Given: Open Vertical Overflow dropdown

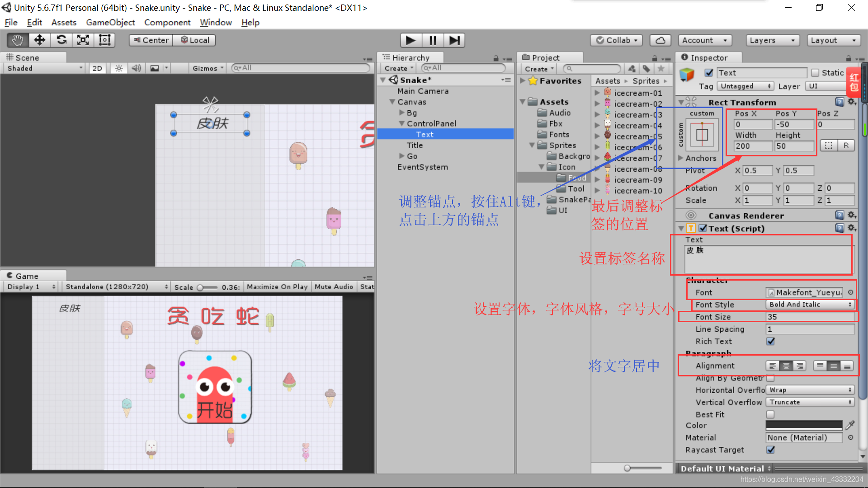Looking at the screenshot, I should pyautogui.click(x=810, y=402).
